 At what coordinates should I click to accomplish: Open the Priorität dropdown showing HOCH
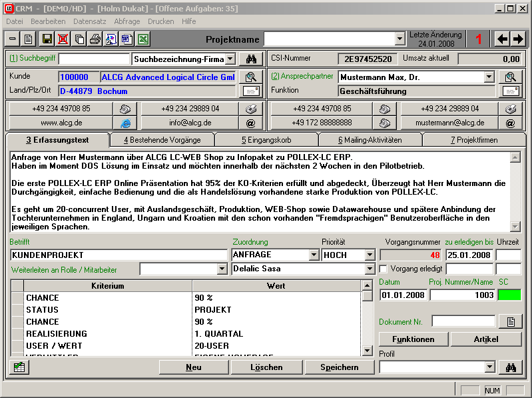point(370,255)
